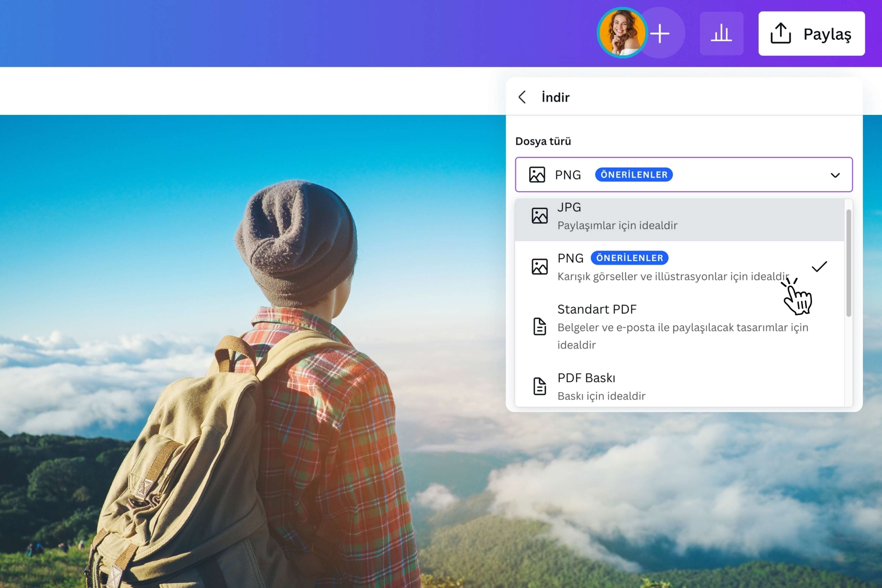This screenshot has height=588, width=882.
Task: Select the PNG option in list
Action: (679, 267)
